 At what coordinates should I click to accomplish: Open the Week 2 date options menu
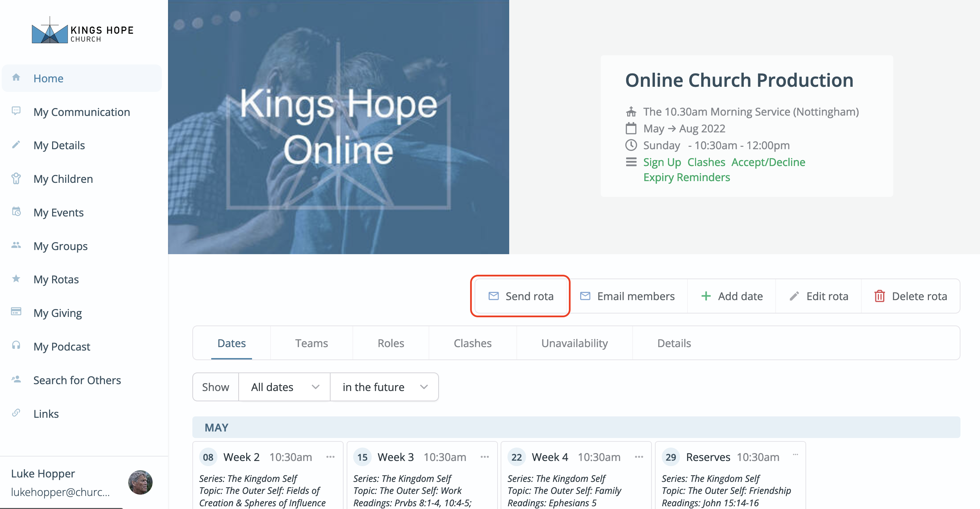[330, 457]
